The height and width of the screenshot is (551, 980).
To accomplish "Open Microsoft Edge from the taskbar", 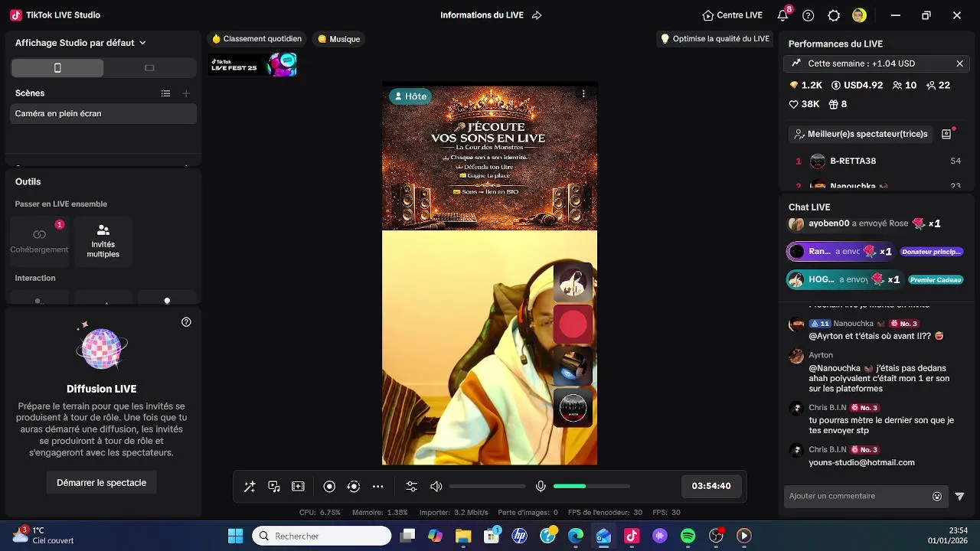I will pos(576,536).
